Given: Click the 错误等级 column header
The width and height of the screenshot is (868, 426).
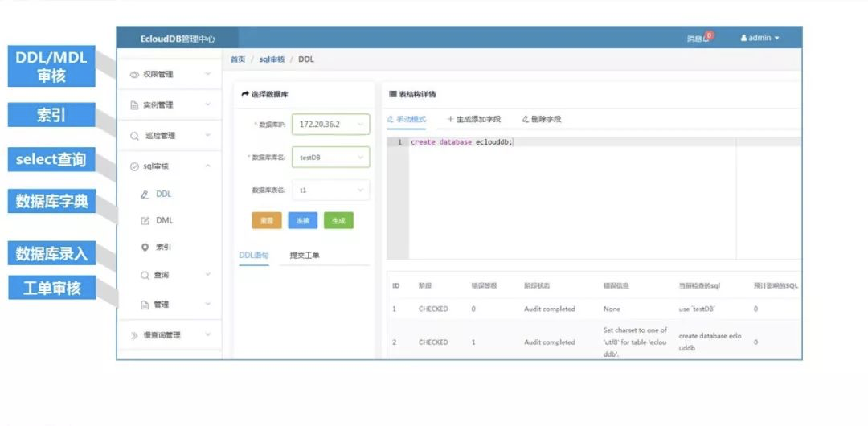Looking at the screenshot, I should click(484, 286).
